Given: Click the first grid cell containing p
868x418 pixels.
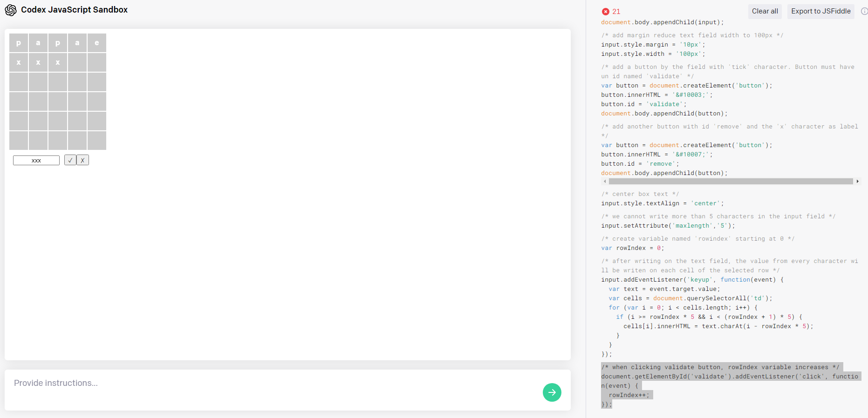Looking at the screenshot, I should [19, 43].
